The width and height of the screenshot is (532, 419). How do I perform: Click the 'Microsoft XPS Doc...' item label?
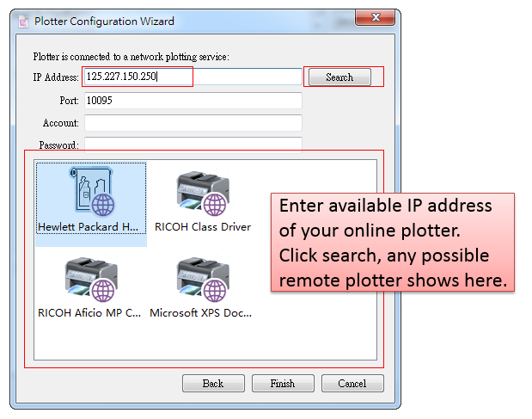201,313
